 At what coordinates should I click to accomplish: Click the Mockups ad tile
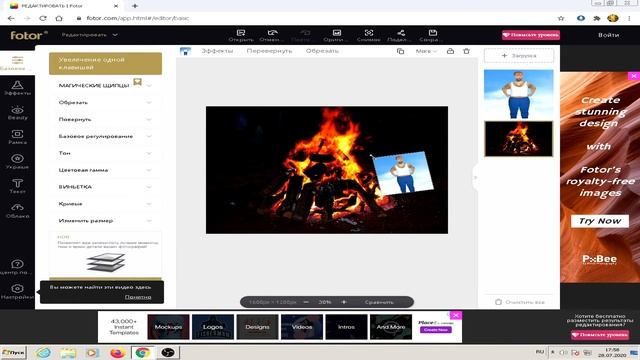click(168, 327)
